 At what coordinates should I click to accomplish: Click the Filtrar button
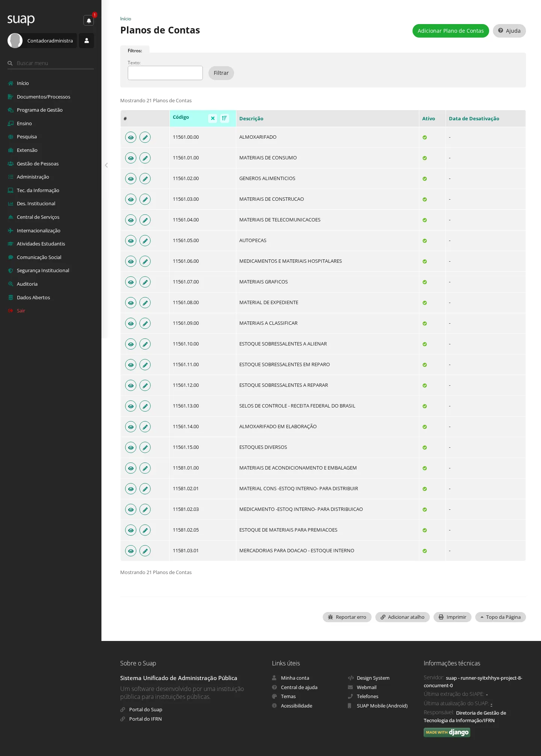pos(221,73)
